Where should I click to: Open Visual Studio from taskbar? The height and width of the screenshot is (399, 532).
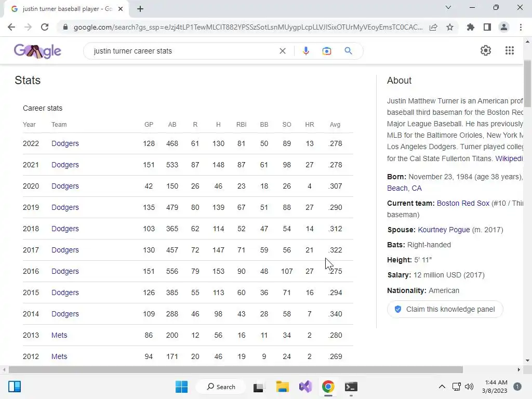(x=305, y=387)
